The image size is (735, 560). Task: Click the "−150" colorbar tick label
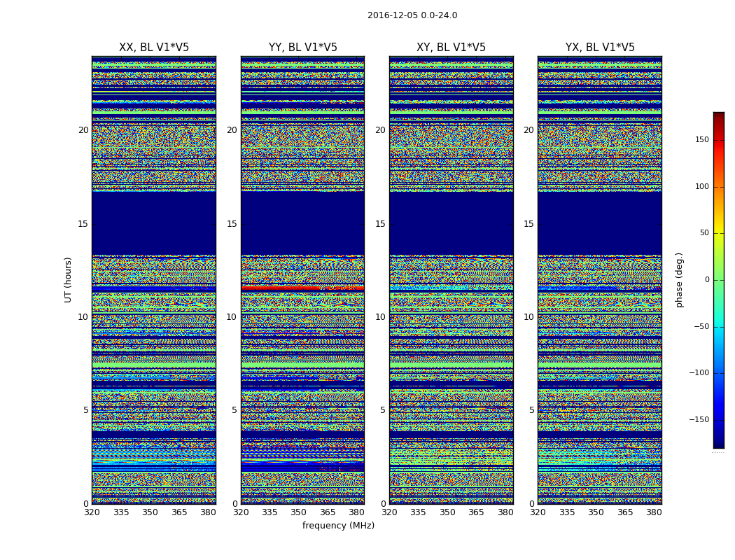pos(699,419)
